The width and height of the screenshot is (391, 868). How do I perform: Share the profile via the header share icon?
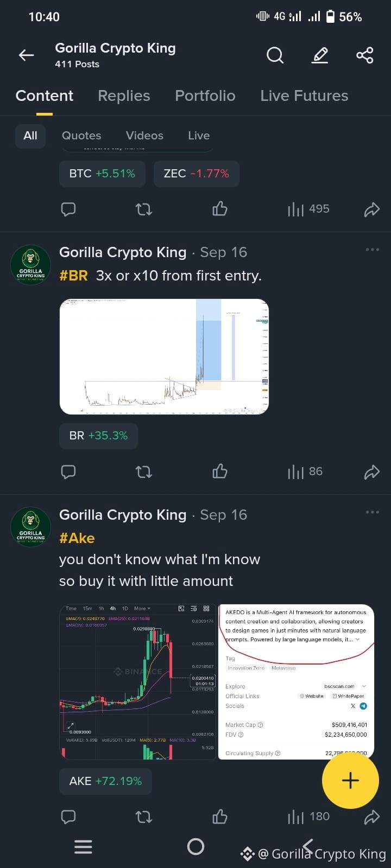coord(364,55)
